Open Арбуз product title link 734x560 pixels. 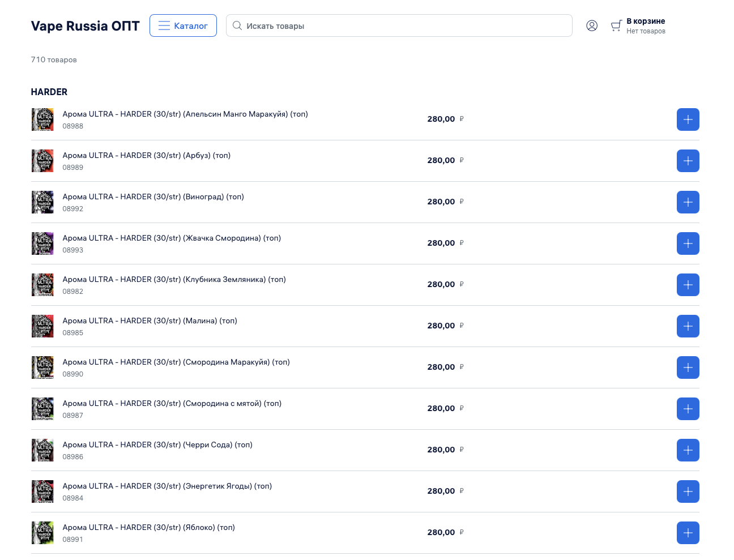tap(147, 156)
